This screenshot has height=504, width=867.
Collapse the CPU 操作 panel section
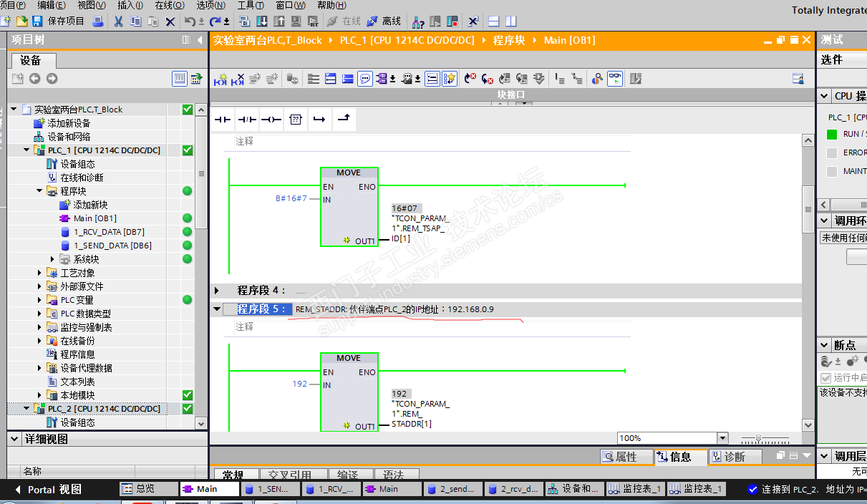(823, 96)
